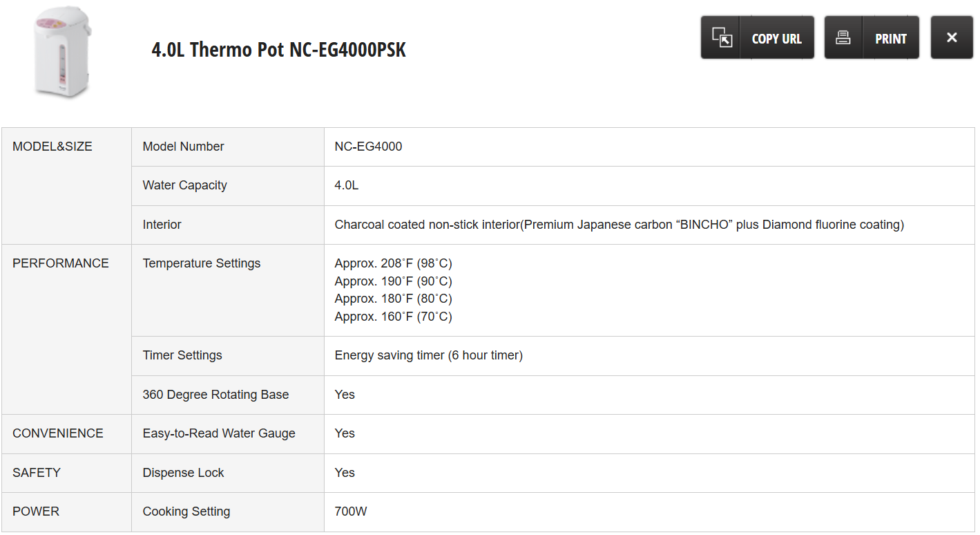Click the Energy saving timer value
Image resolution: width=980 pixels, height=535 pixels.
point(428,355)
